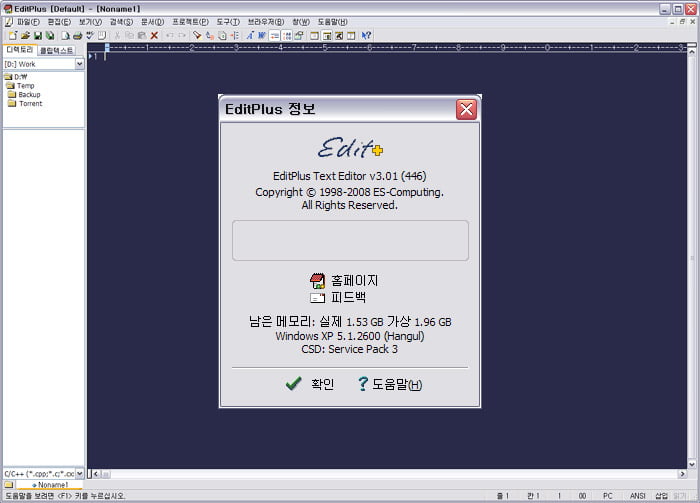This screenshot has height=503, width=700.
Task: Click the empty registration text box in dialog
Action: pyautogui.click(x=350, y=241)
